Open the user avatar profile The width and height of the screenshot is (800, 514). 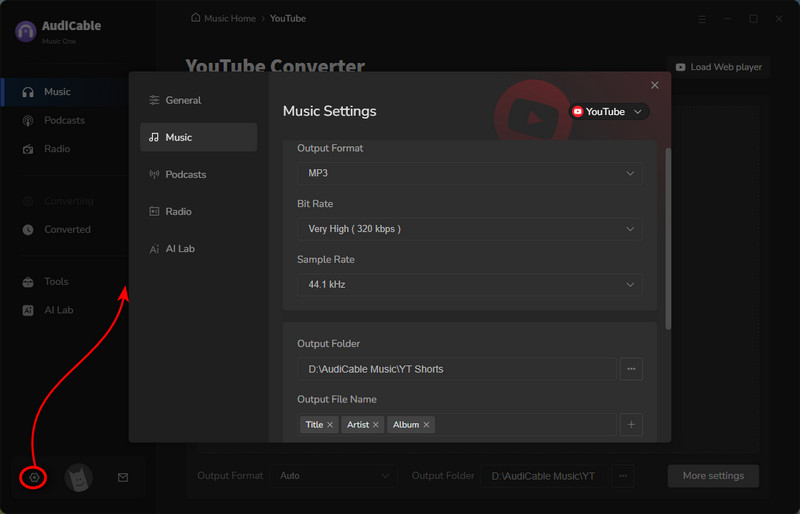[79, 478]
